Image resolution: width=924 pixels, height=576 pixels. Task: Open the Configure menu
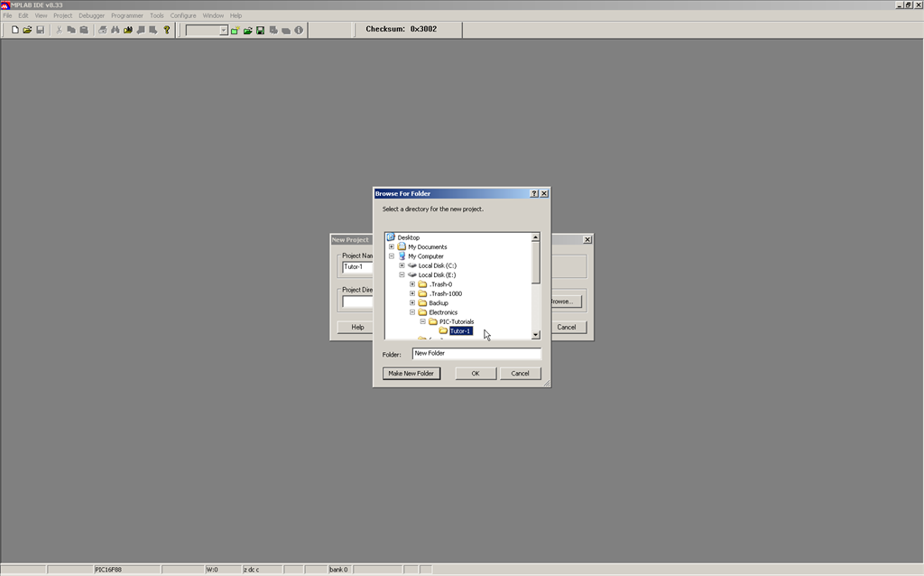tap(183, 15)
